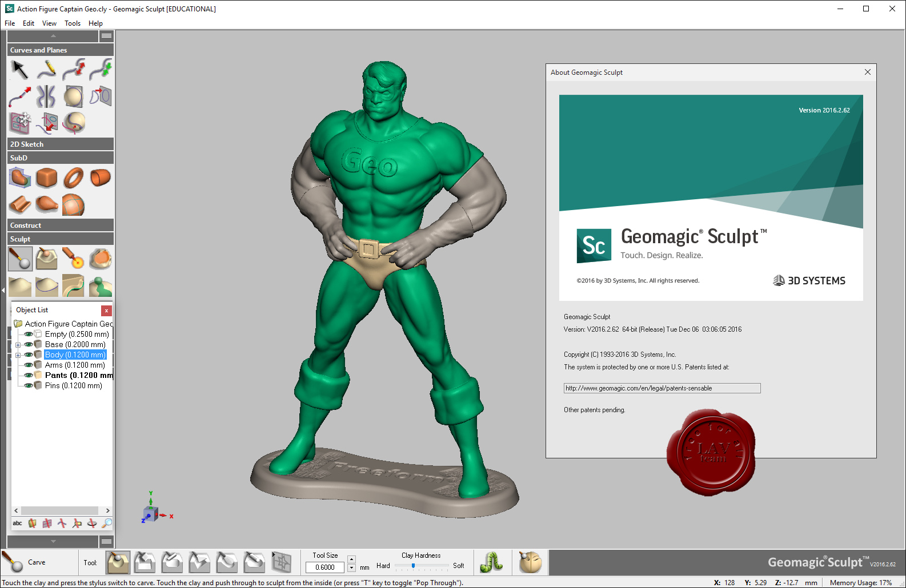Open the top palette options menu button
Image resolution: width=906 pixels, height=588 pixels.
click(106, 36)
